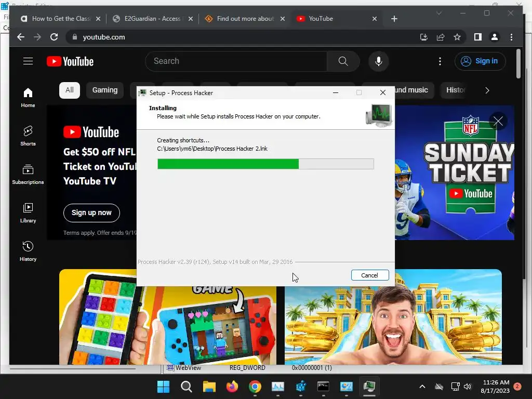
Task: Switch to Chrome in the taskbar
Action: (x=255, y=387)
